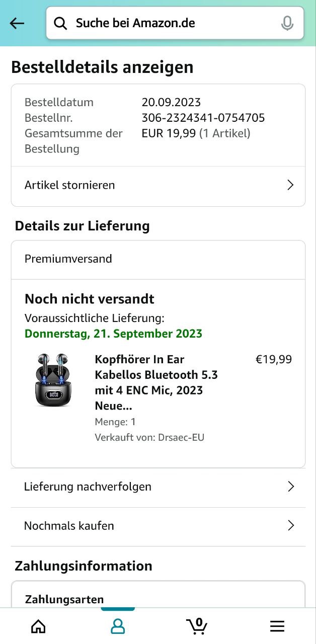
Task: Select Nochmals kaufen option
Action: 69,526
